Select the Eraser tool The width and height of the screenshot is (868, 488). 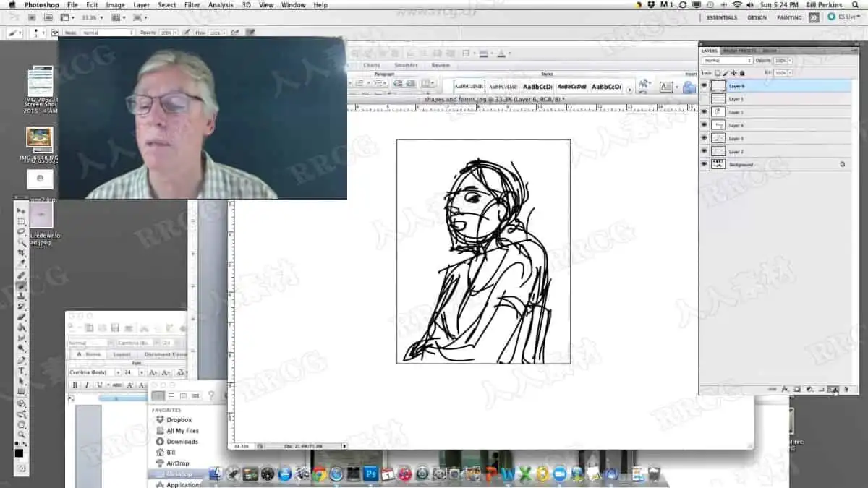(21, 315)
